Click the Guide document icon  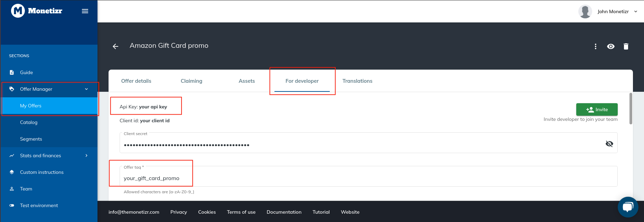click(12, 72)
